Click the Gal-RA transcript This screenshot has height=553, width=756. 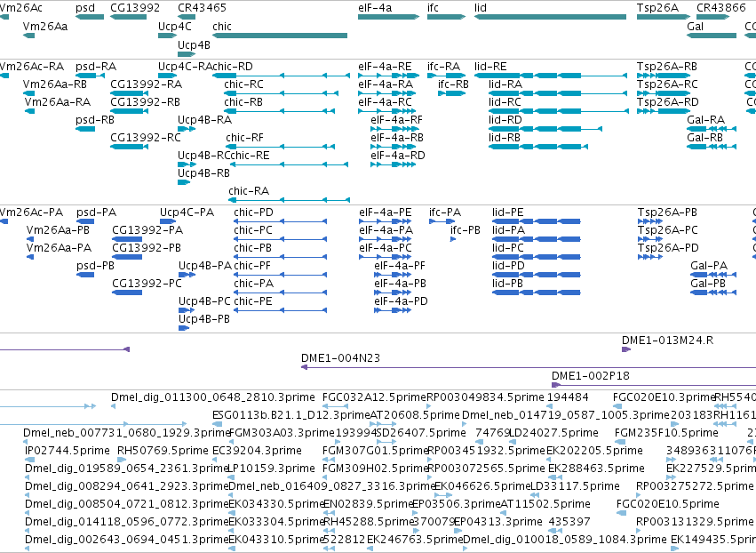[712, 129]
